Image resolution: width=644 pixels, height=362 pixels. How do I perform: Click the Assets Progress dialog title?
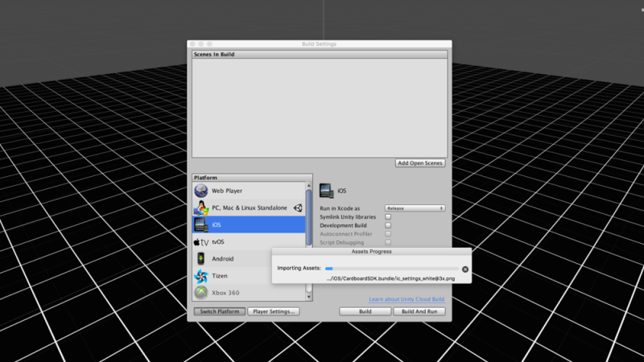point(371,252)
